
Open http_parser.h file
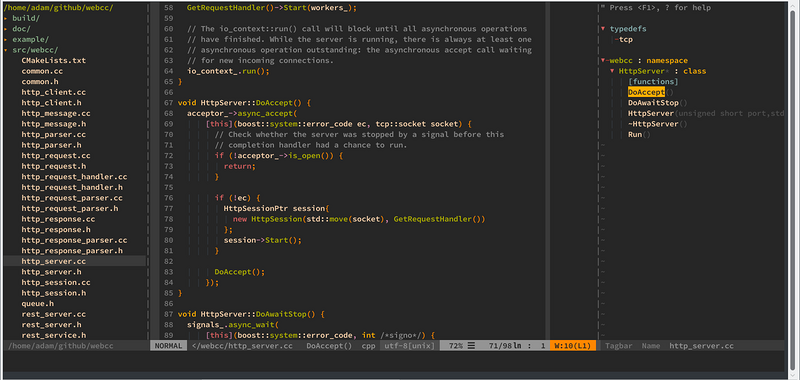coord(51,145)
